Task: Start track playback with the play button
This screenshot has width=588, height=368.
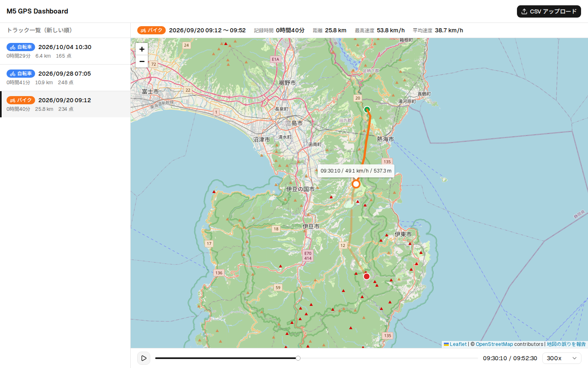Action: point(144,358)
